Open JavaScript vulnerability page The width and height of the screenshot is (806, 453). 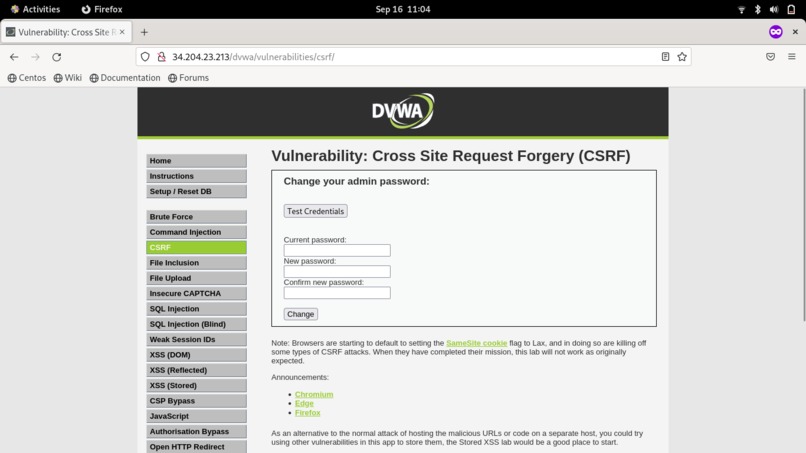pyautogui.click(x=196, y=416)
